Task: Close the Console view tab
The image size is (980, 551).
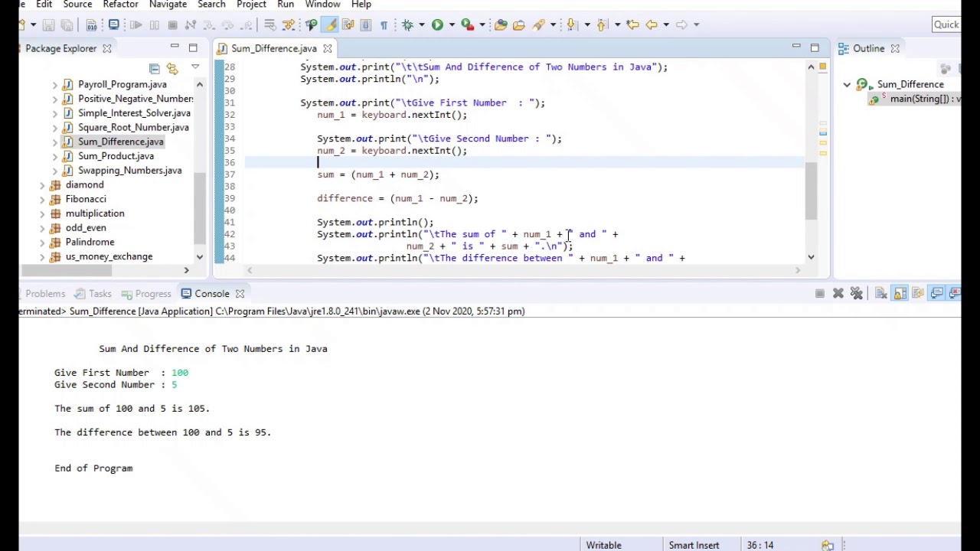Action: click(240, 294)
